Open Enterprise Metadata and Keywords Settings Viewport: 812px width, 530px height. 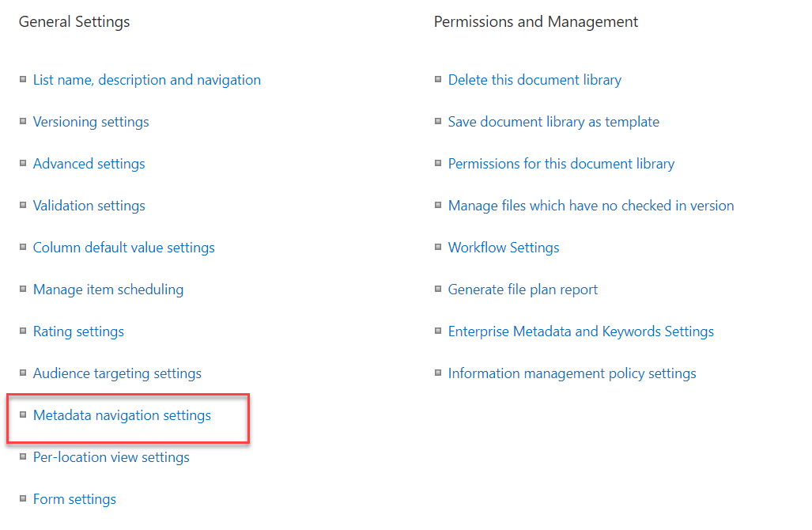[580, 331]
